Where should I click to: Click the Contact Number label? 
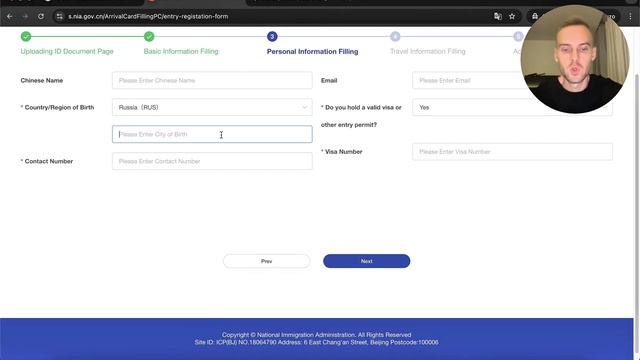(49, 161)
